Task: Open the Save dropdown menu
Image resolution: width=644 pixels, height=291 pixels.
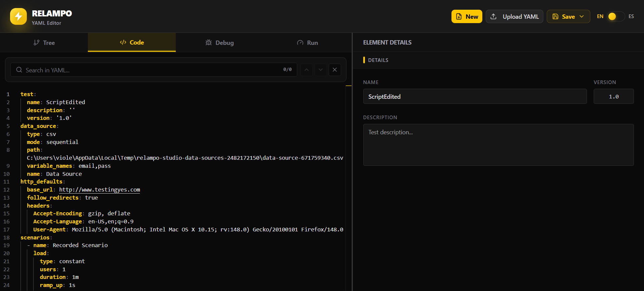Action: [x=568, y=16]
